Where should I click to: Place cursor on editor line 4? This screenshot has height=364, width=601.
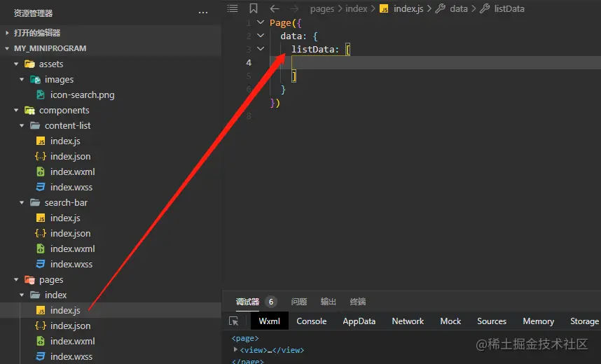pyautogui.click(x=435, y=62)
